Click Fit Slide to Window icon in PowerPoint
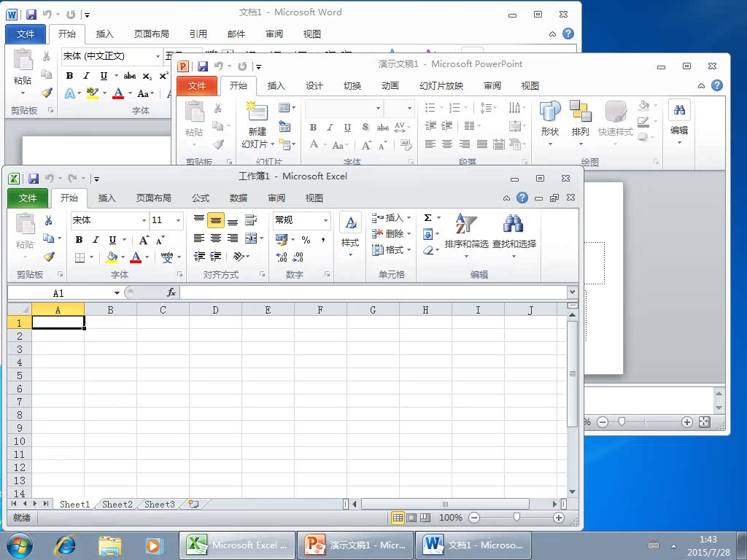This screenshot has width=747, height=560. tap(704, 422)
